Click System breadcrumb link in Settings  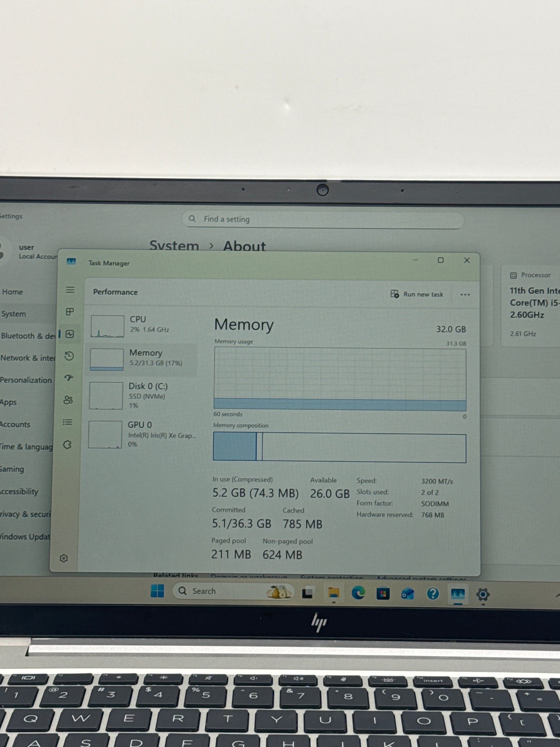click(x=174, y=246)
